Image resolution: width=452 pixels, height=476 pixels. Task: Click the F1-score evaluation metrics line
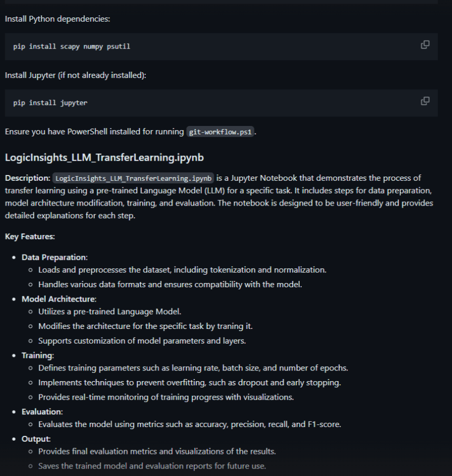tap(190, 424)
